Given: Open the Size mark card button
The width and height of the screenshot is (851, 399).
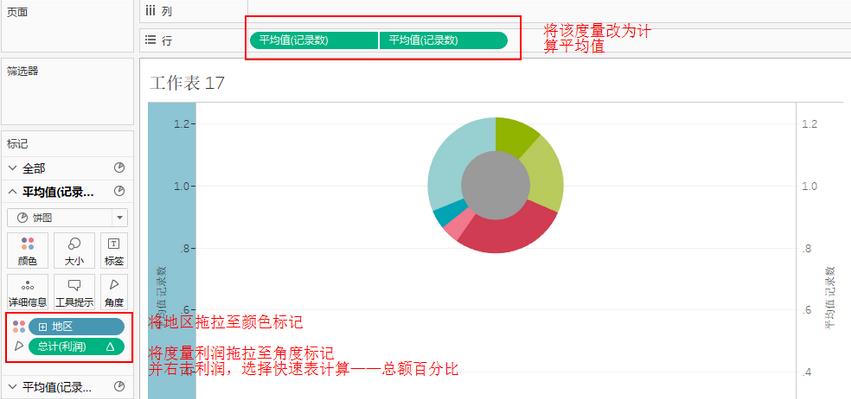Looking at the screenshot, I should [74, 250].
